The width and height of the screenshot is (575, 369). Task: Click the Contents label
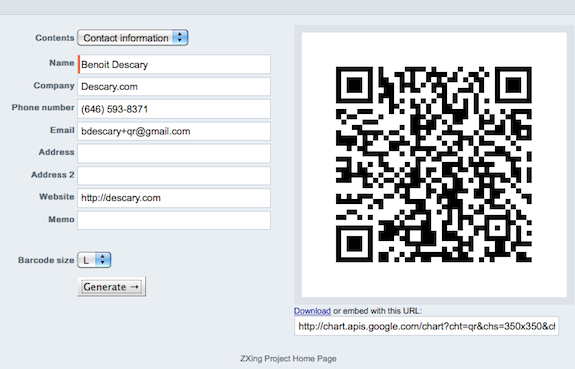(x=55, y=38)
